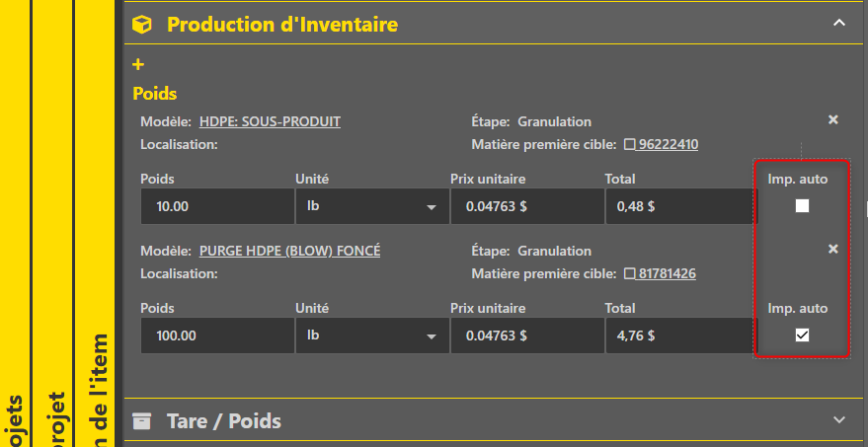Click the Tare / Poids archive icon
The height and width of the screenshot is (447, 868).
click(142, 421)
